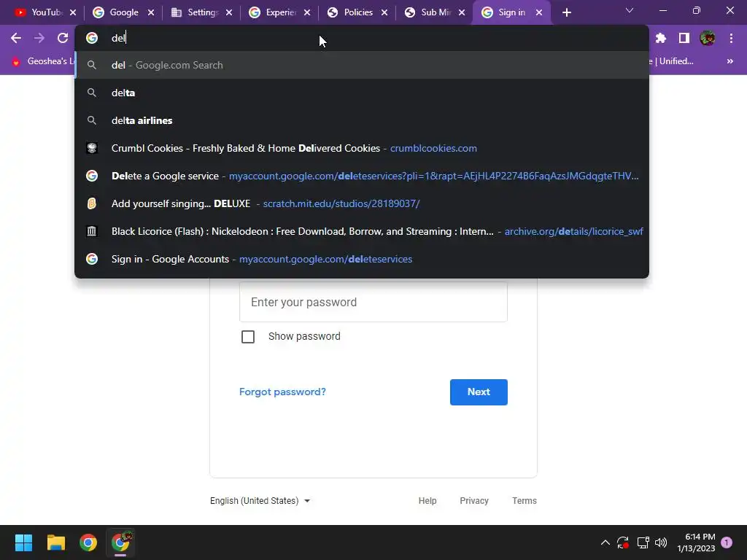Open the active Chrome profile window icon on taskbar

pos(120,542)
